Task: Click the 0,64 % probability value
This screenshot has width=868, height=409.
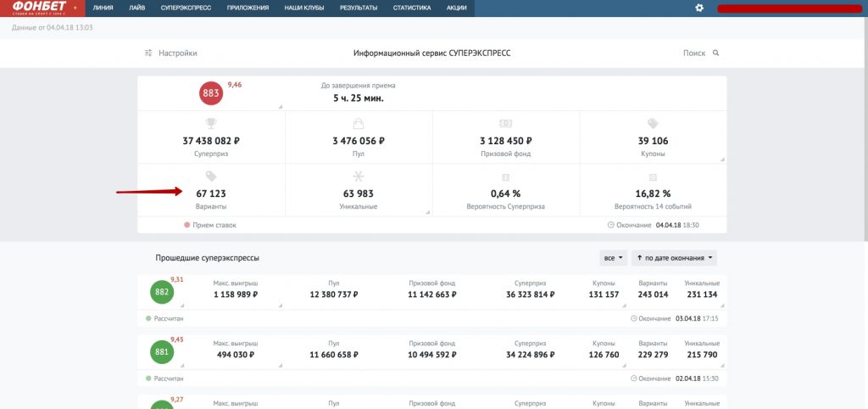Action: 505,194
